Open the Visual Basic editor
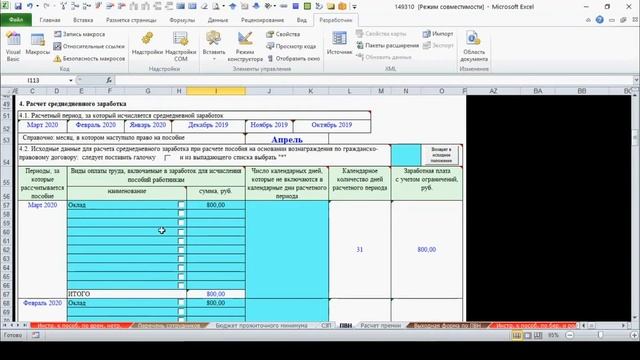The height and width of the screenshot is (360, 640). click(13, 46)
